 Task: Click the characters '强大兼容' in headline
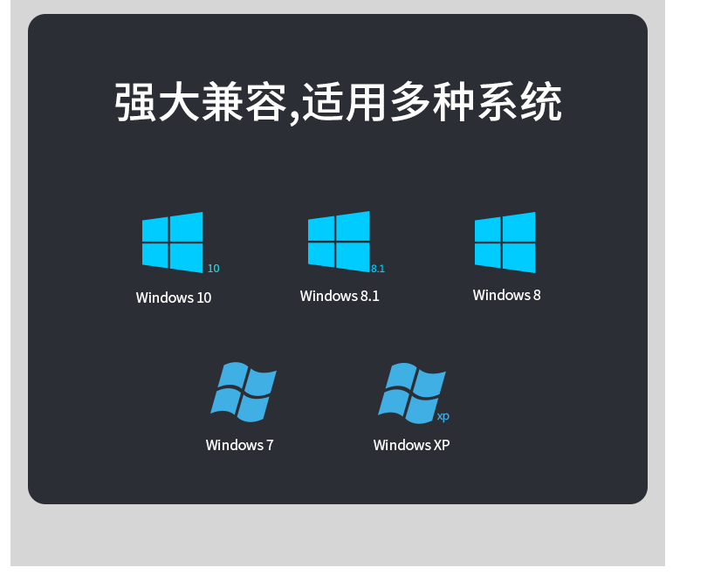click(201, 102)
